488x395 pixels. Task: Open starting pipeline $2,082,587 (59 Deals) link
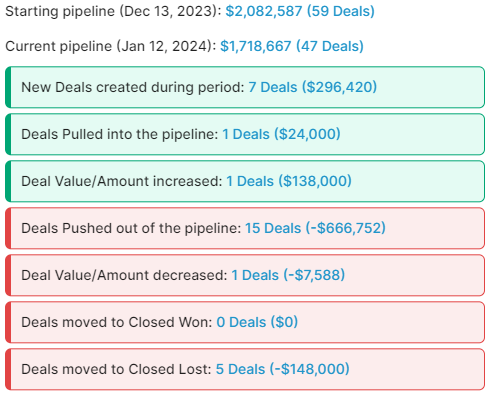point(300,11)
